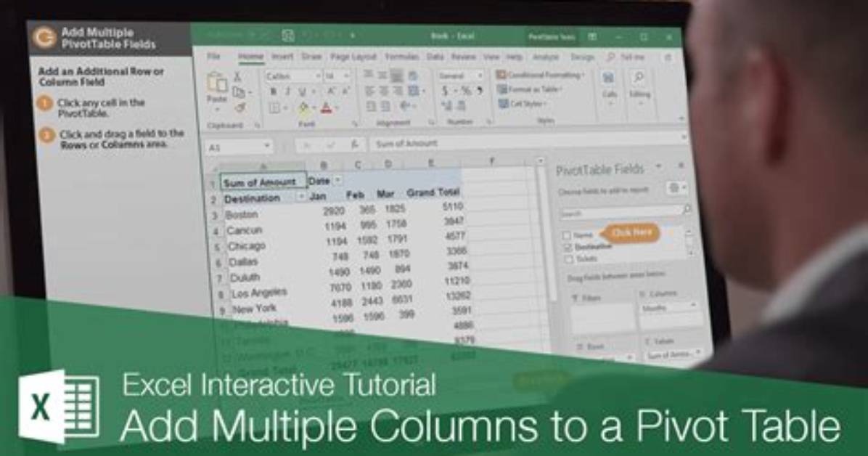Screen dimensions: 868x456
Task: Switch to the Data tab
Action: pos(435,57)
